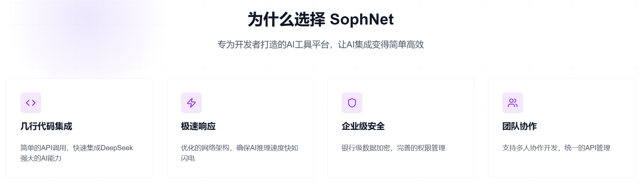Click the 完善的权限管理 text
This screenshot has width=644, height=189.
click(x=421, y=148)
